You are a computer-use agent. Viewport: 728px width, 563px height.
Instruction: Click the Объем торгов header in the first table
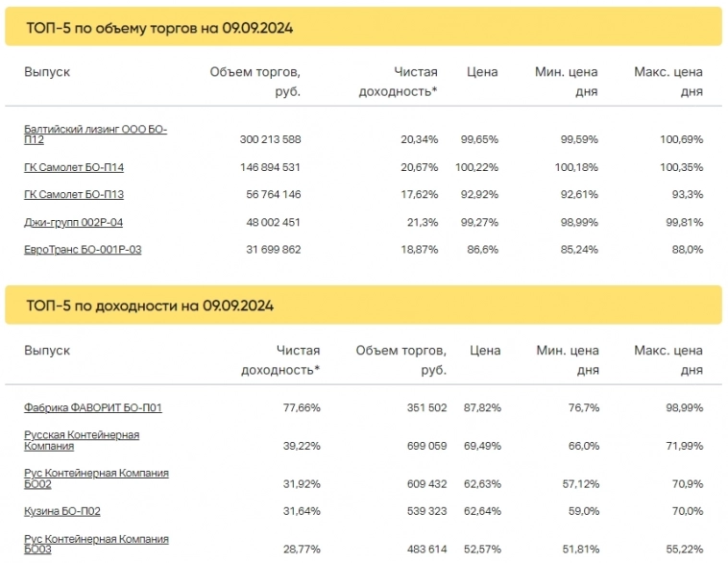(x=255, y=82)
